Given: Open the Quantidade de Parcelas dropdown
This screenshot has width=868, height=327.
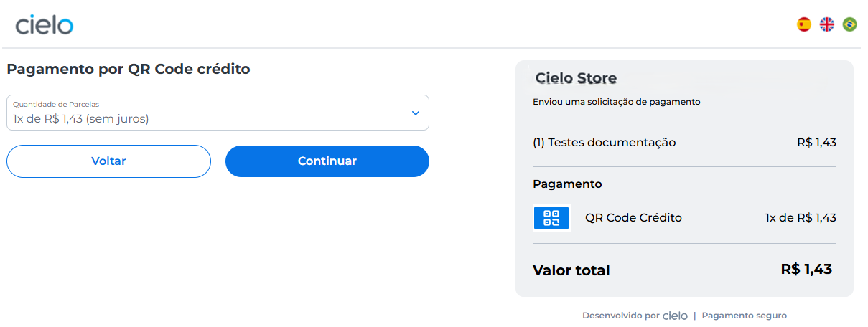Looking at the screenshot, I should pos(218,113).
